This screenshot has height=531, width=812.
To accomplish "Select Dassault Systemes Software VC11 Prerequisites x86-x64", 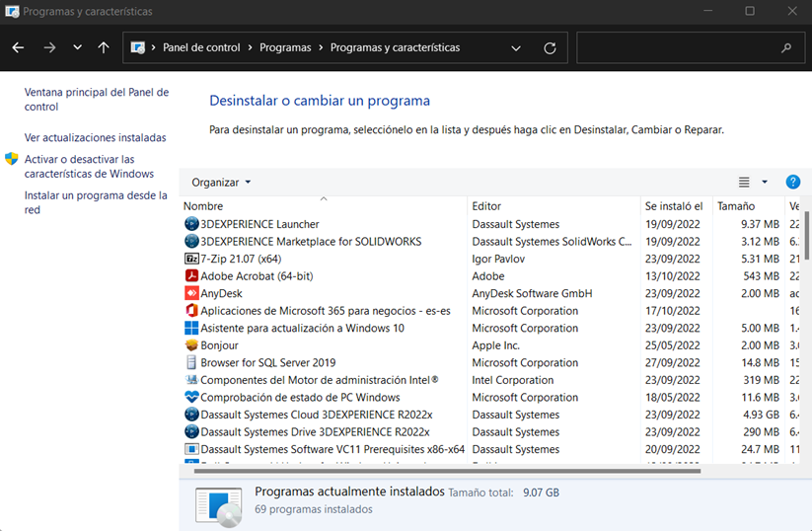I will click(332, 449).
